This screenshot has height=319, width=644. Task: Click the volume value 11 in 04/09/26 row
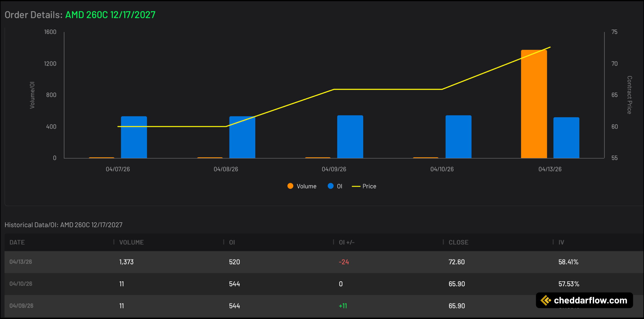pos(122,306)
